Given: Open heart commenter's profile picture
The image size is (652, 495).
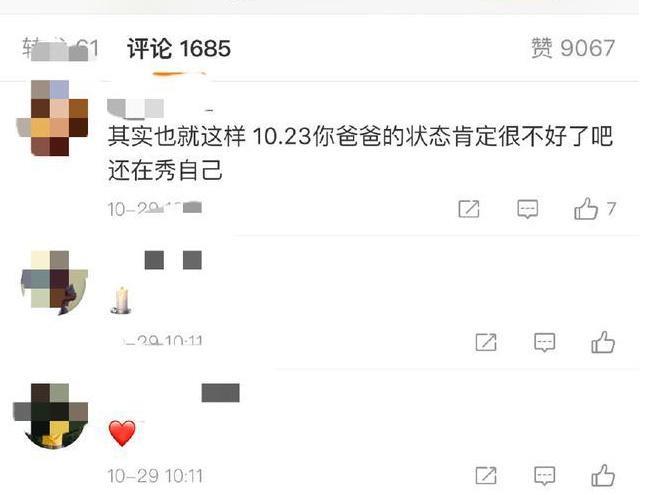Looking at the screenshot, I should point(51,416).
